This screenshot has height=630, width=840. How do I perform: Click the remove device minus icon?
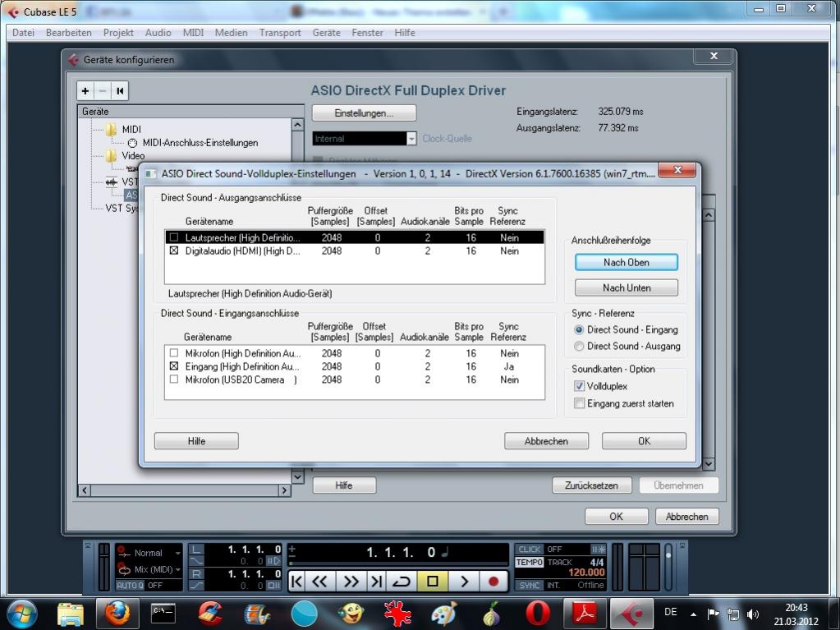click(103, 91)
